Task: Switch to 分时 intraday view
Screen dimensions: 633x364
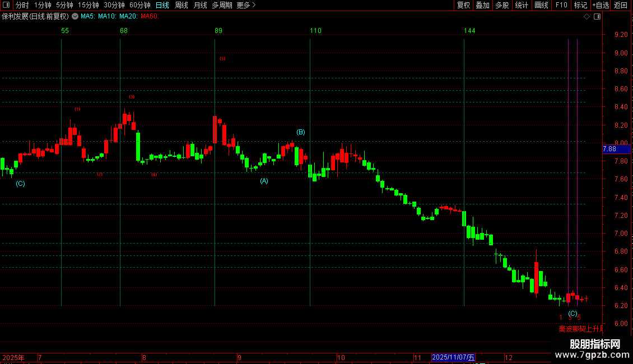Action: (22, 5)
